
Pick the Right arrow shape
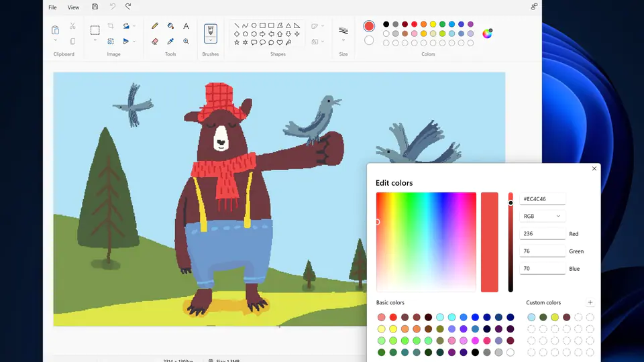pyautogui.click(x=262, y=34)
